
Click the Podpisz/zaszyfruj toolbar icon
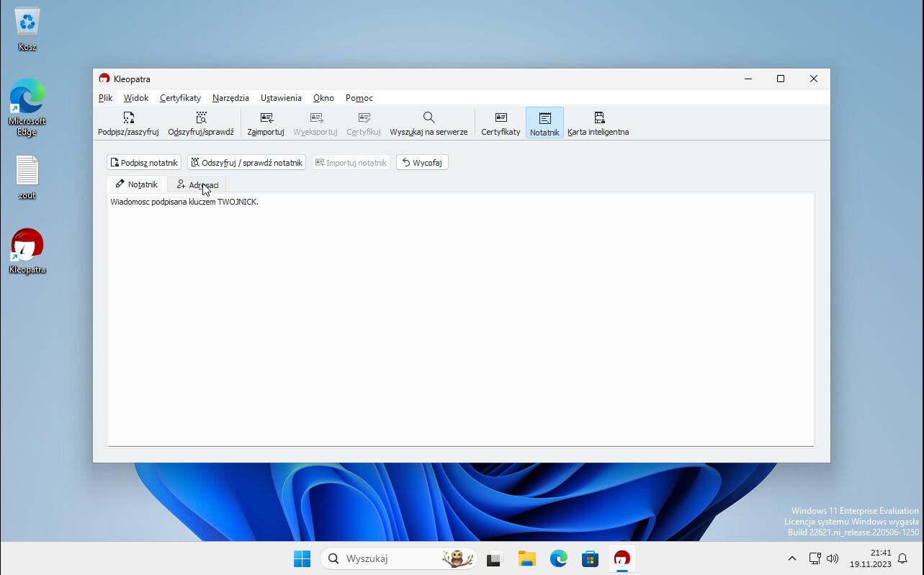point(128,123)
